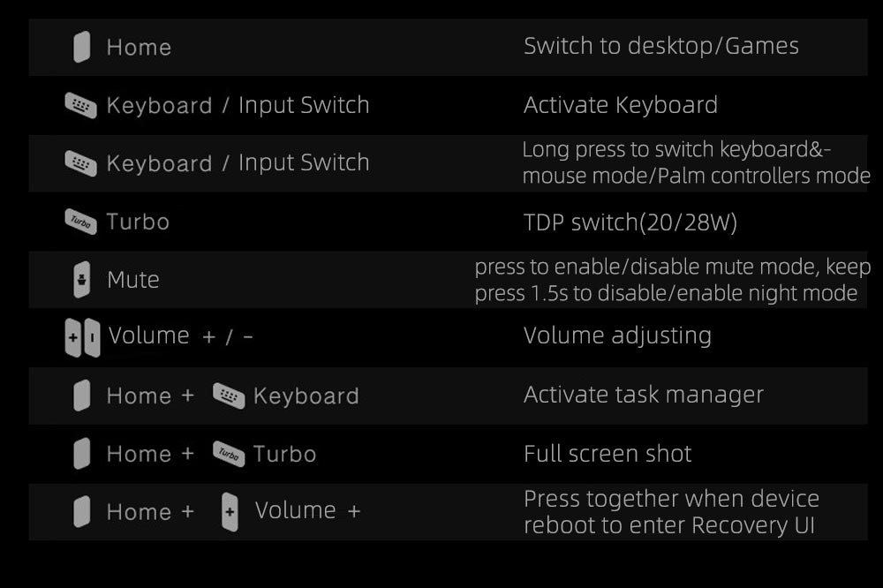
Task: Click the keyboard icon in the long-press row
Action: (80, 163)
